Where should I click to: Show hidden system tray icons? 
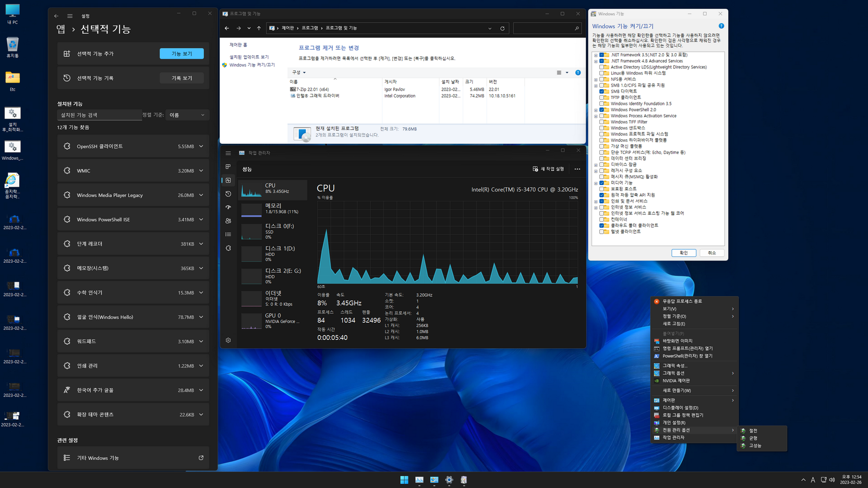[803, 480]
